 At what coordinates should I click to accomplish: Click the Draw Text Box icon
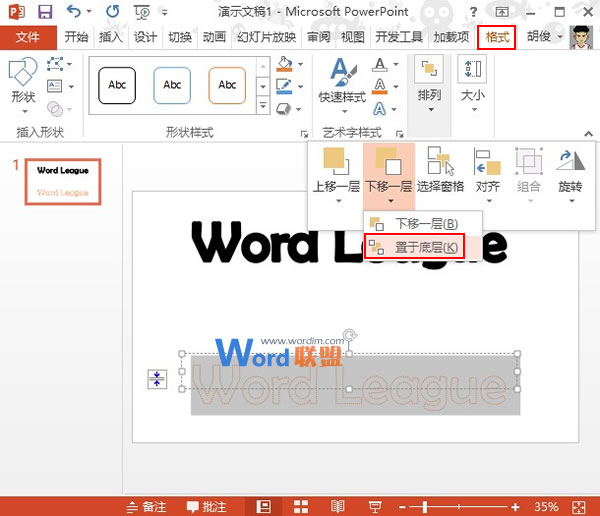pos(55,86)
